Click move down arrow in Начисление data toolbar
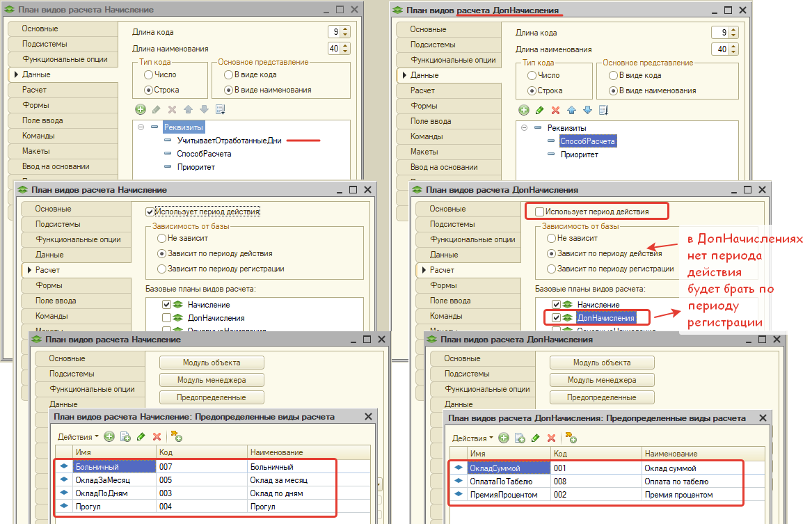This screenshot has width=812, height=524. (x=204, y=109)
